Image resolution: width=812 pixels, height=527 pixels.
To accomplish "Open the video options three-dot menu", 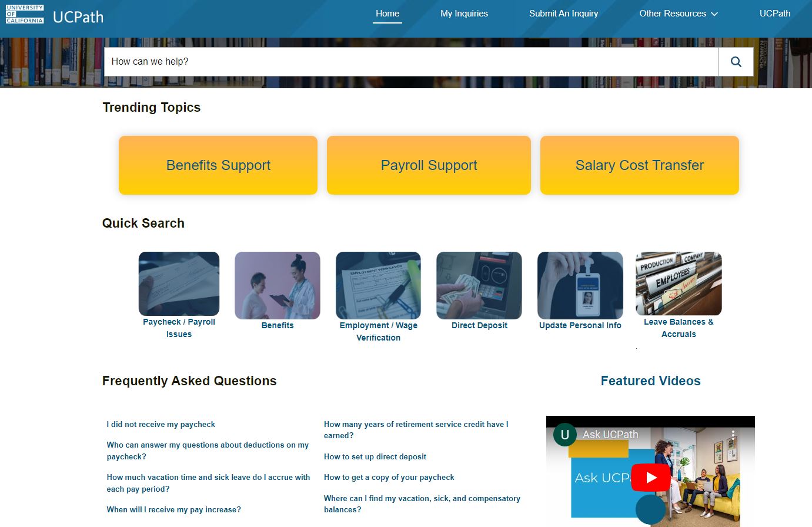I will point(733,435).
